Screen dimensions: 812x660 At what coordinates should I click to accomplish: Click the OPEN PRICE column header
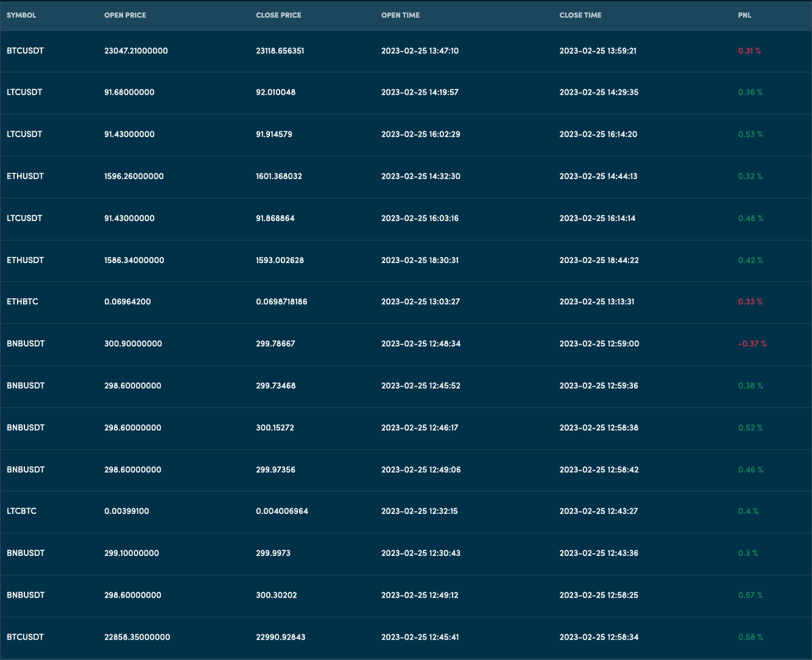pyautogui.click(x=125, y=15)
